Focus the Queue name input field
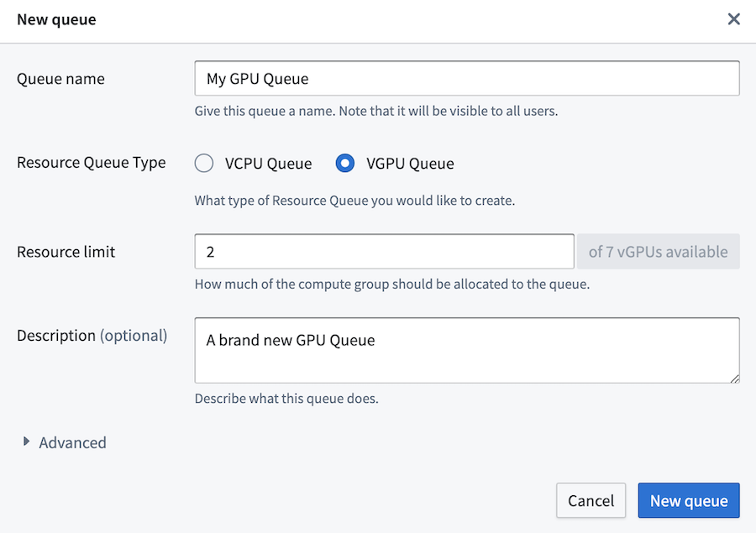This screenshot has height=533, width=756. [467, 78]
